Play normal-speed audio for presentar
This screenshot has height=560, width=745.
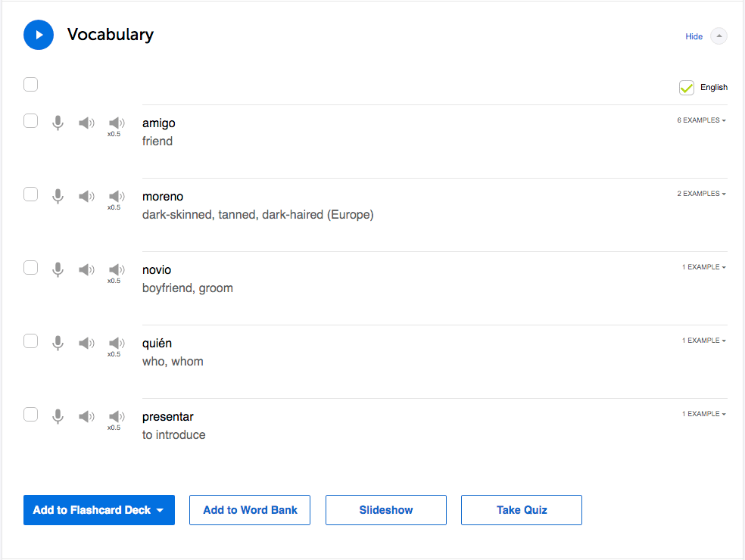point(87,416)
